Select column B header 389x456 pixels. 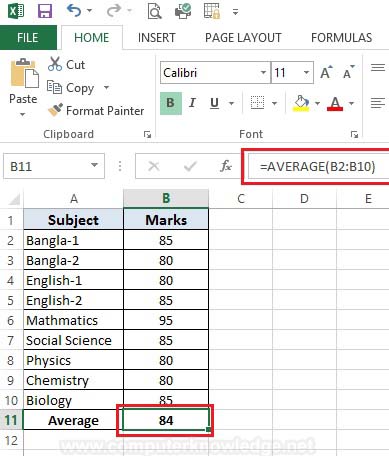(166, 199)
